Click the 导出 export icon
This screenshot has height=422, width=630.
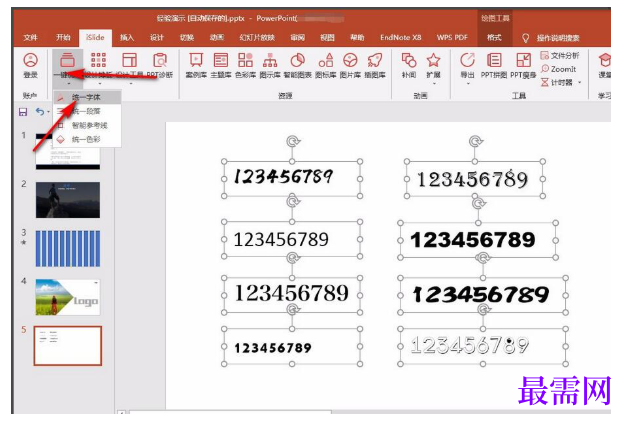[x=467, y=60]
